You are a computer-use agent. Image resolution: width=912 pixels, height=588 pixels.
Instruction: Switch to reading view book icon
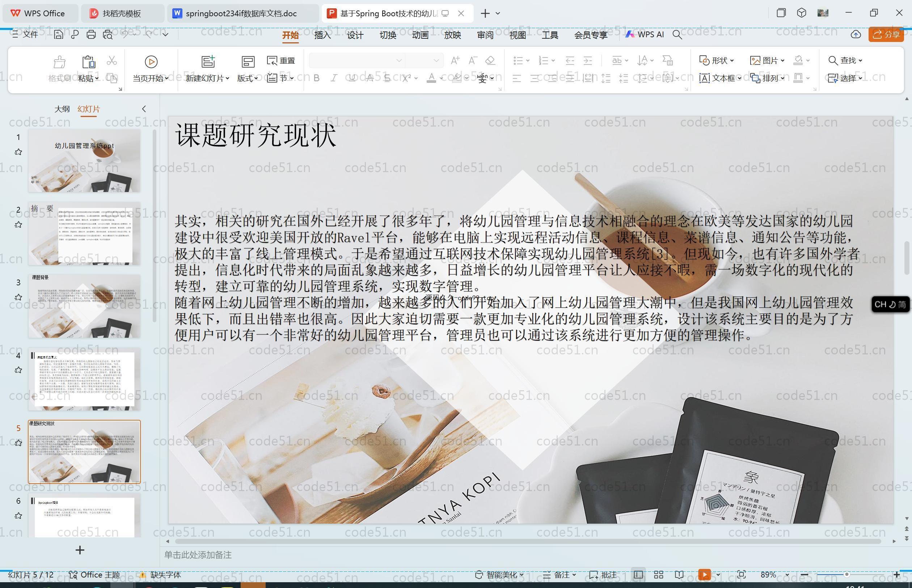tap(679, 575)
